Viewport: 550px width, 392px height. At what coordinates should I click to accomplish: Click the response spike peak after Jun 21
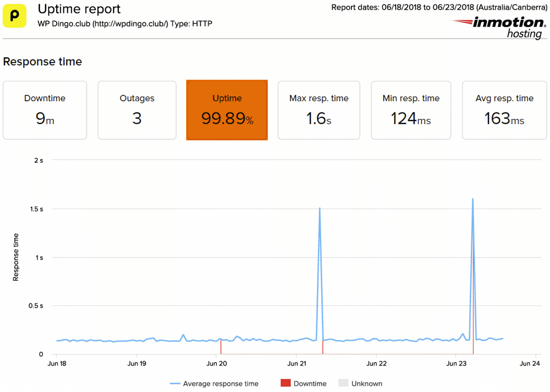320,209
